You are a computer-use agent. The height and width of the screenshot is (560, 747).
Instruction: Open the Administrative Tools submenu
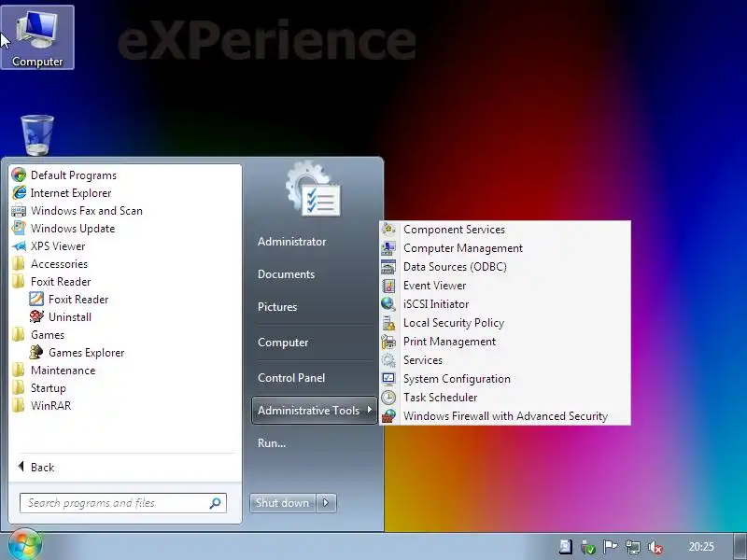tap(314, 410)
